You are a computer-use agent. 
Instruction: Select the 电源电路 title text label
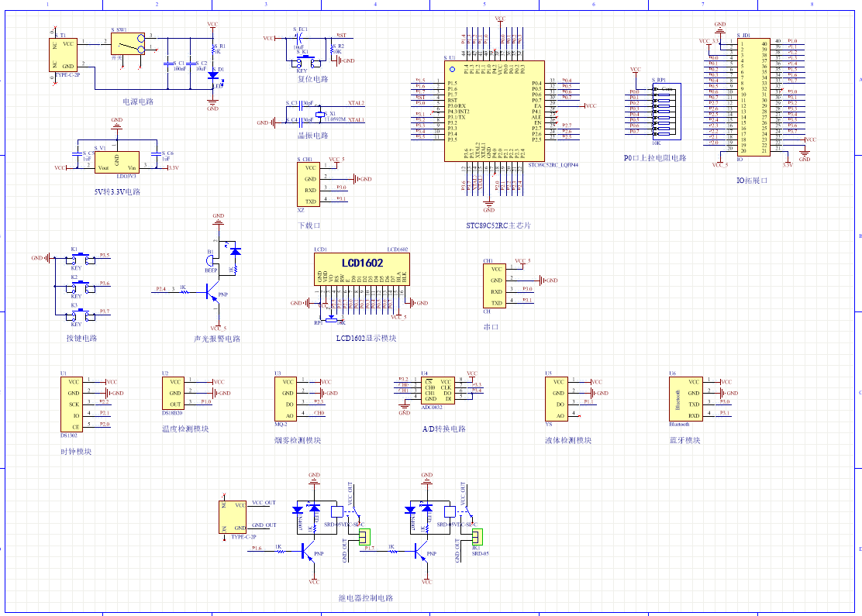coord(137,102)
